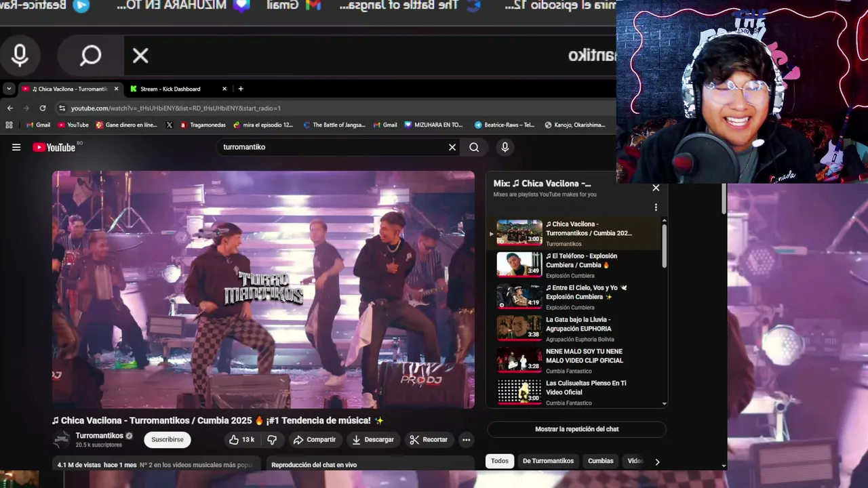Select the Cumbias filter chip
The image size is (868, 488).
click(x=600, y=461)
